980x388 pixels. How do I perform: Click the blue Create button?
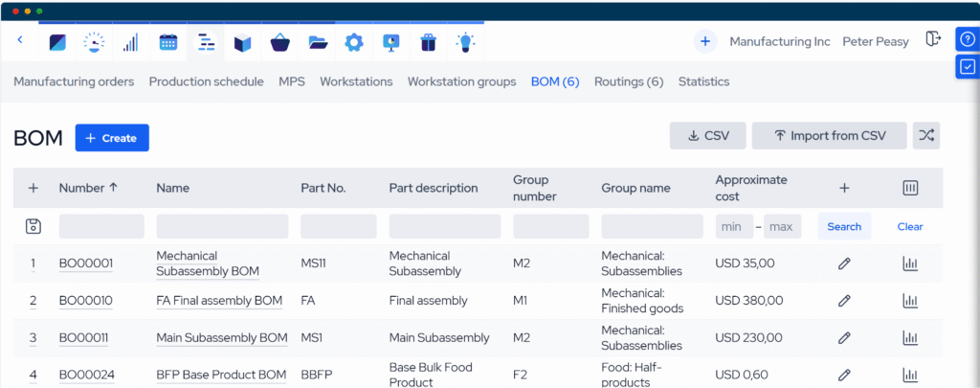coord(112,138)
